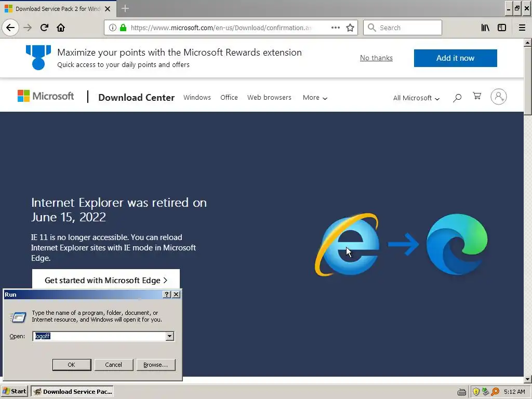Screen dimensions: 532x399
Task: Open the on-screen keyboard tray icon
Action: point(462,392)
